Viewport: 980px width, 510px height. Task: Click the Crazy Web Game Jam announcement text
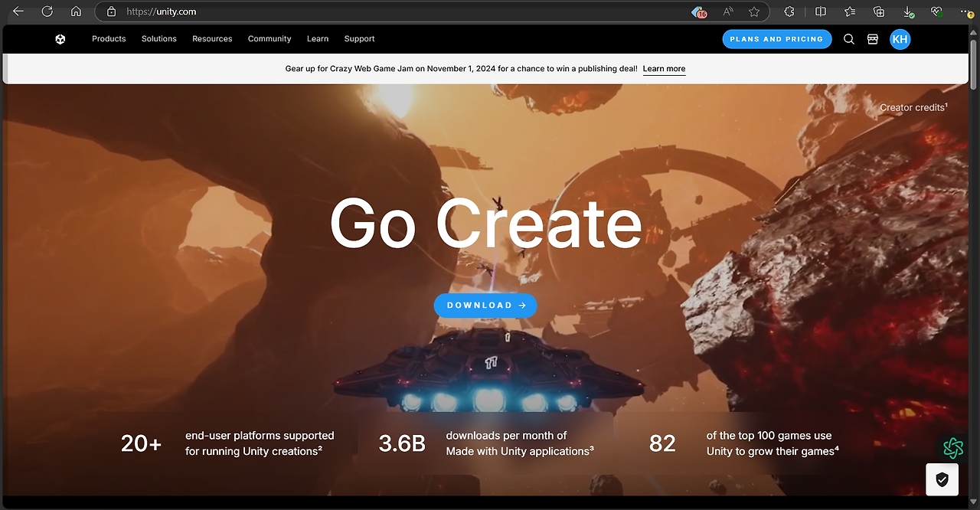(461, 69)
